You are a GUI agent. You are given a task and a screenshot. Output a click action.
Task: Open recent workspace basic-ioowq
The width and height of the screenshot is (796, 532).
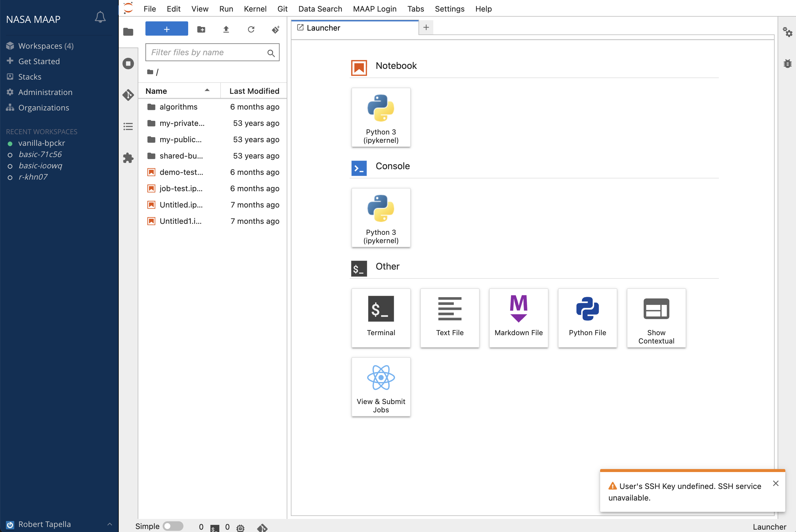40,166
